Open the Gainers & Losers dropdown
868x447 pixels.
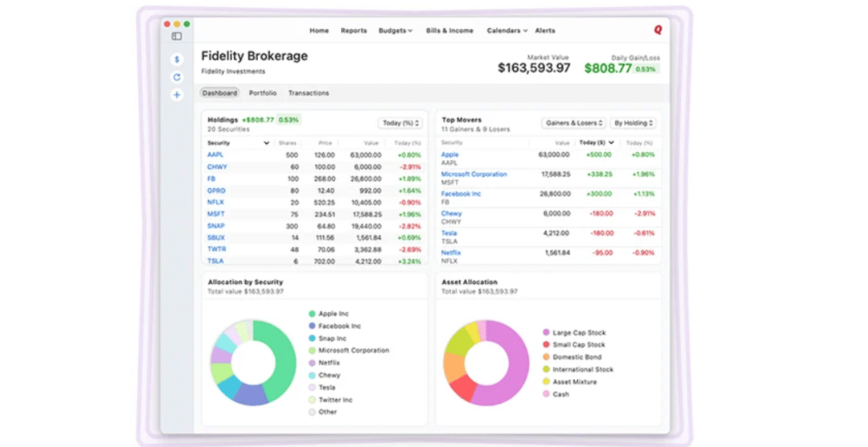tap(574, 123)
